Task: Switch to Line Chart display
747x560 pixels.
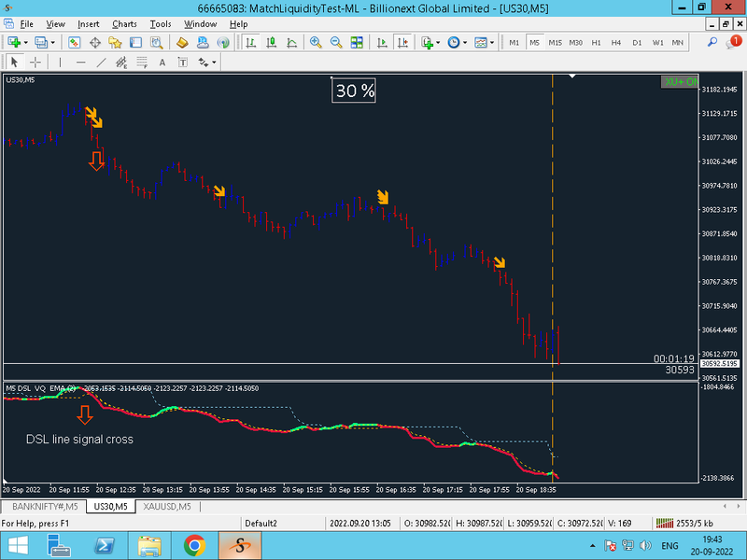Action: click(291, 42)
